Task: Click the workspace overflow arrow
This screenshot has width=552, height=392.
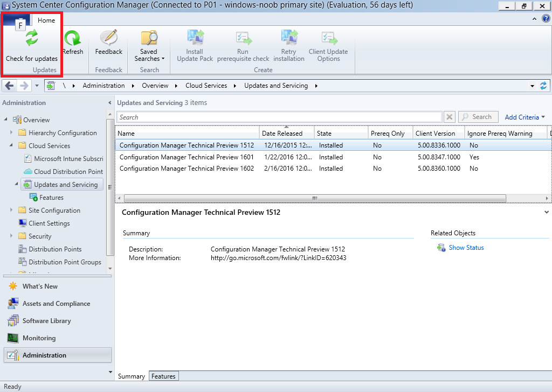Action: pos(110,372)
